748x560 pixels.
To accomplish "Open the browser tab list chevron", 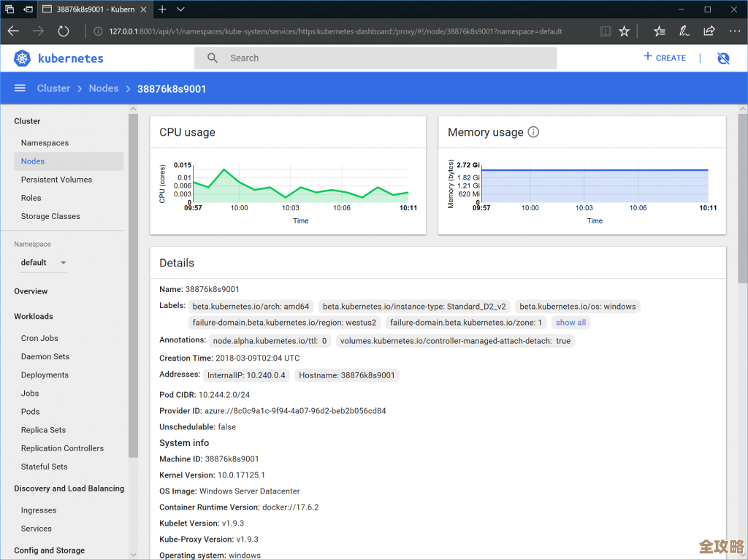I will tap(180, 9).
